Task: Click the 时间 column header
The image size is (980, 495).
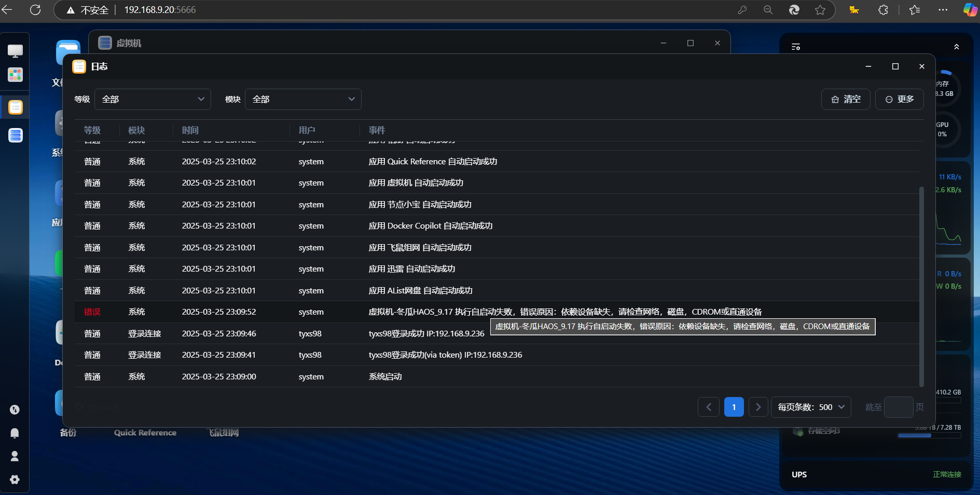Action: tap(190, 130)
